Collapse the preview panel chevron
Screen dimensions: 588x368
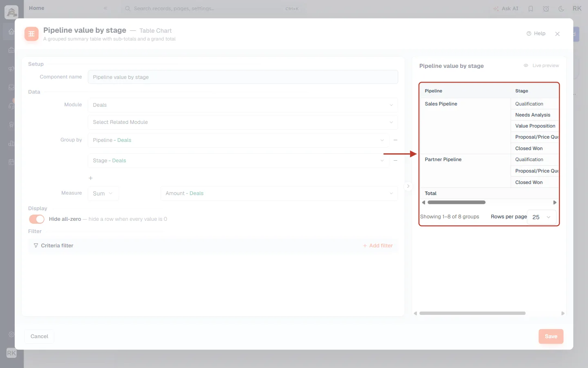(x=408, y=186)
